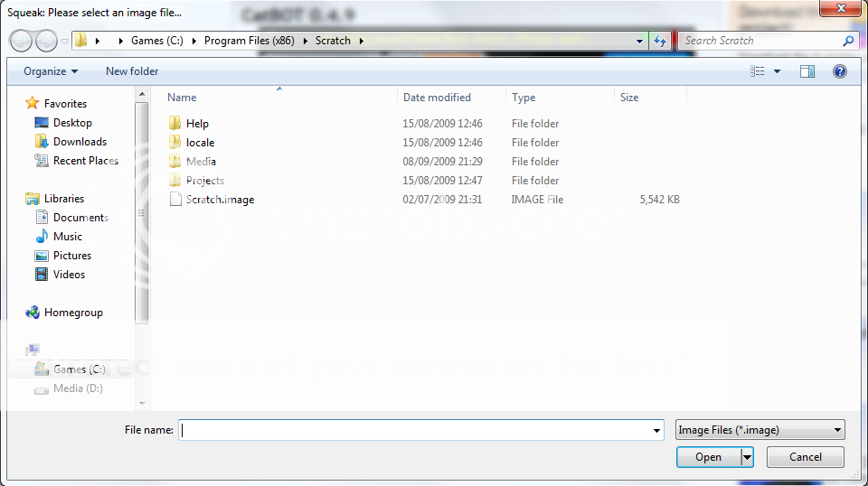Screen dimensions: 868x486
Task: Click the Open button
Action: click(x=709, y=457)
